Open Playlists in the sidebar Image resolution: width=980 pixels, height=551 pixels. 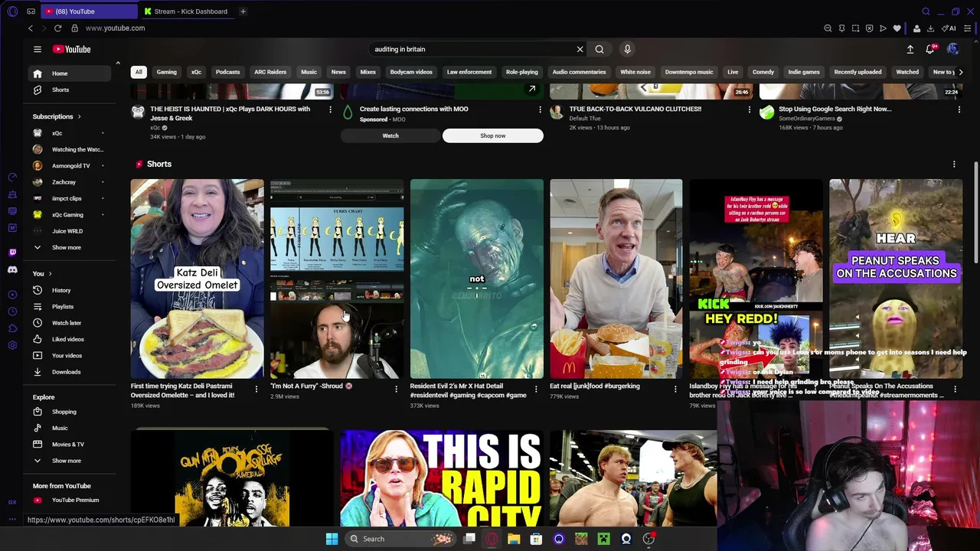coord(70,307)
